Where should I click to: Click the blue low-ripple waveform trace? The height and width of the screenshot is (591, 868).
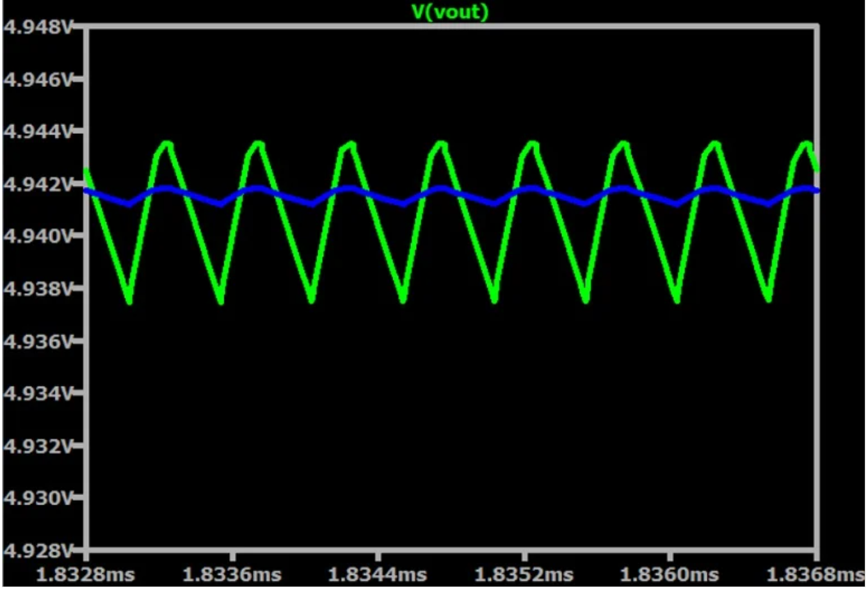click(451, 196)
